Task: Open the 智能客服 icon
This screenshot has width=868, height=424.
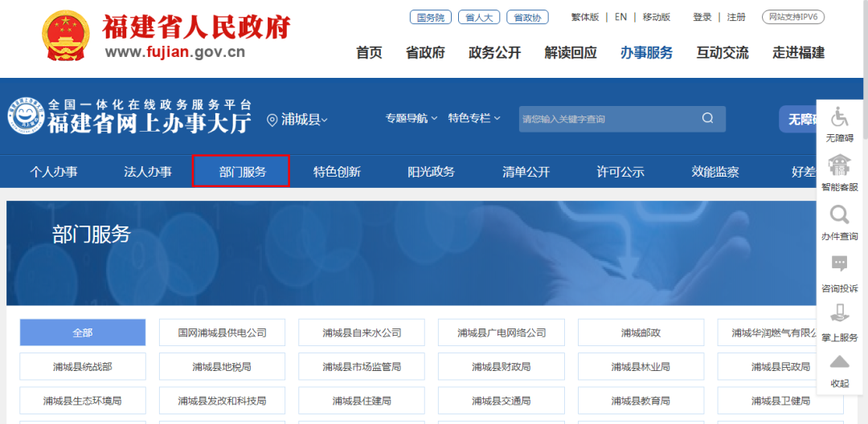Action: (840, 165)
